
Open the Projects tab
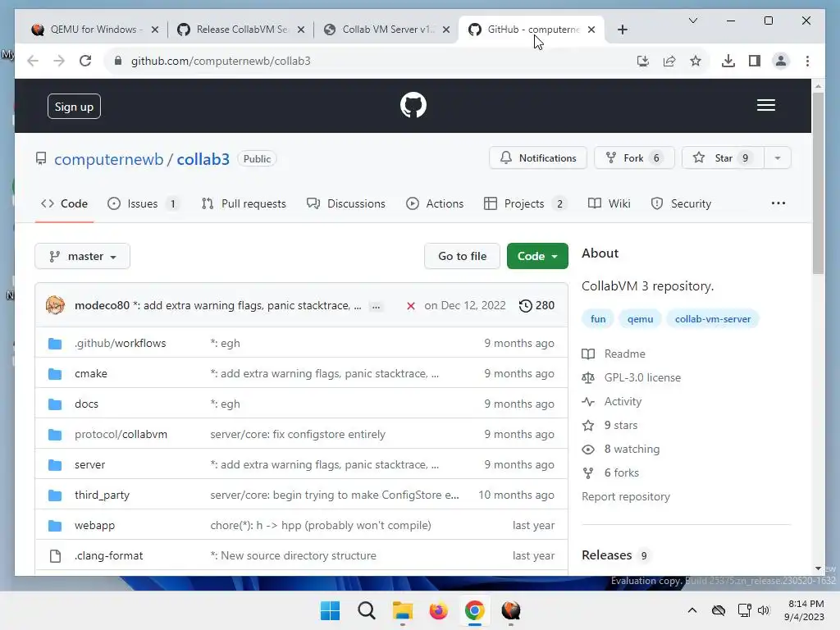pos(524,203)
